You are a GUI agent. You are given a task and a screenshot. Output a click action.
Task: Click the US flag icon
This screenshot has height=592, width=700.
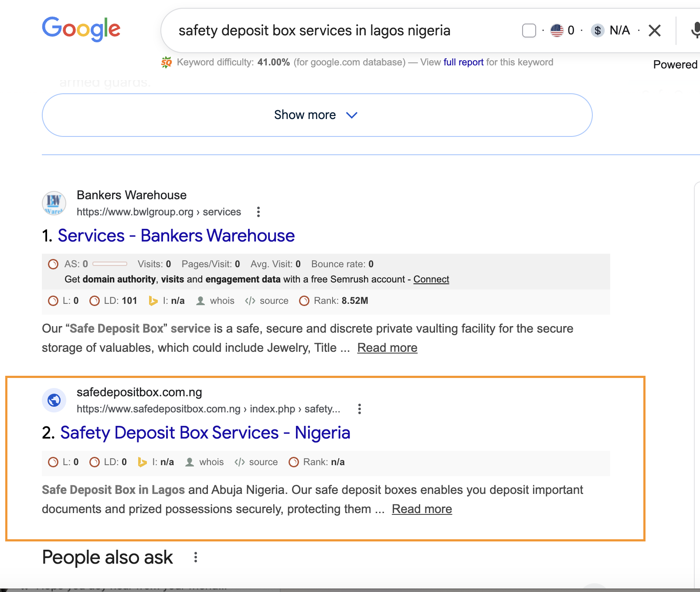coord(557,31)
